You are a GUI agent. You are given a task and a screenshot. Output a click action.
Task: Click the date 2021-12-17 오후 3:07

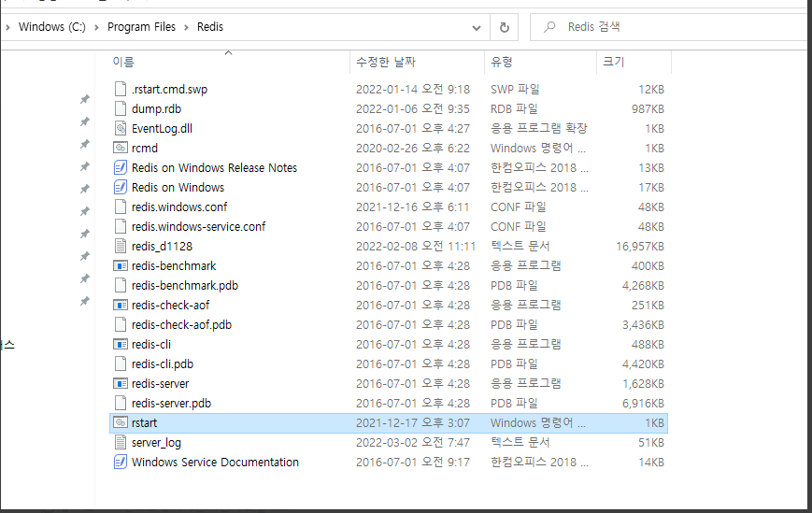click(413, 423)
